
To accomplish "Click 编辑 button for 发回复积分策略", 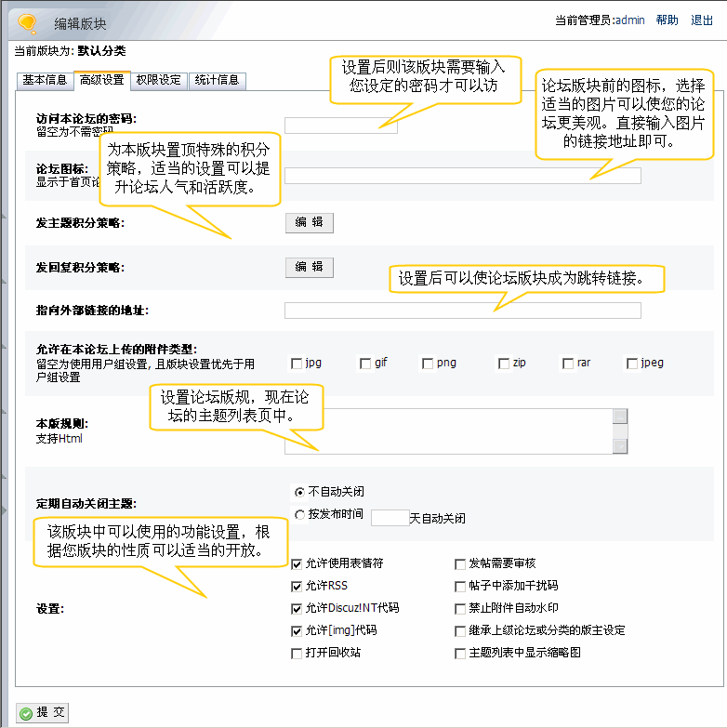I will [309, 267].
